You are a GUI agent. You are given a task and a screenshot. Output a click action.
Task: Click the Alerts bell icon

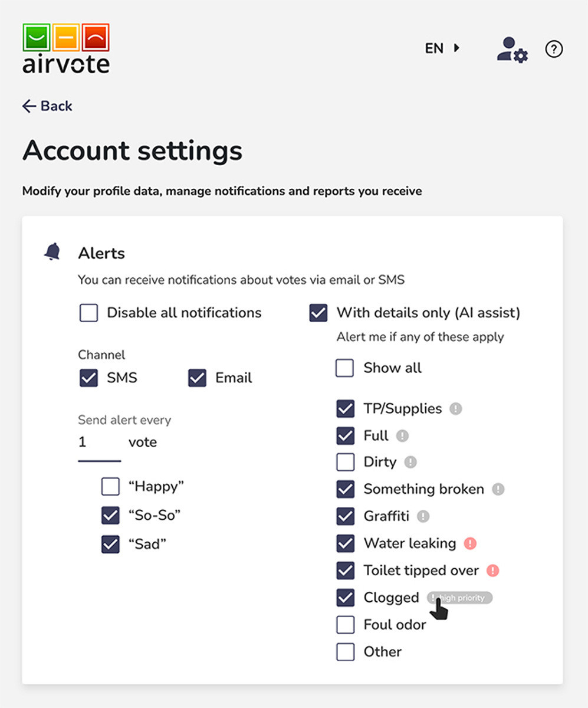(52, 253)
